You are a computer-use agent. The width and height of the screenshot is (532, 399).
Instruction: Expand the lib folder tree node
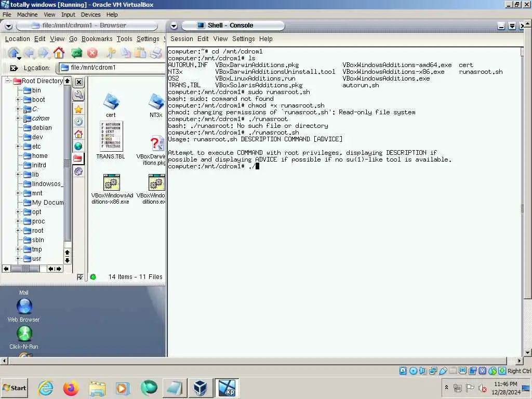click(x=18, y=175)
